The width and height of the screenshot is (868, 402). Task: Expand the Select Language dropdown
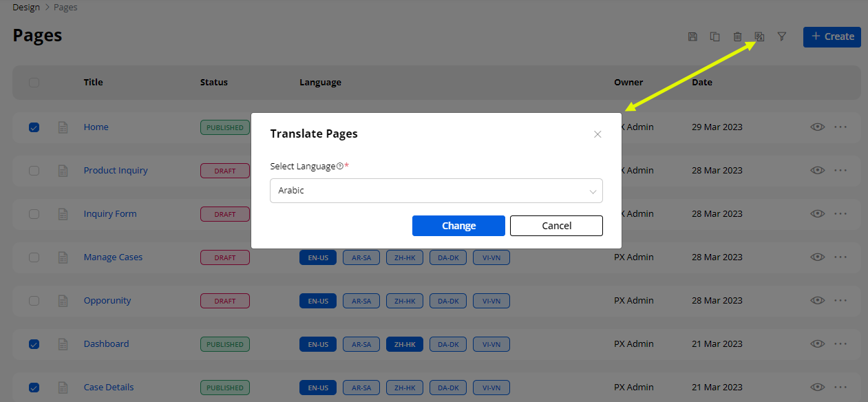436,191
